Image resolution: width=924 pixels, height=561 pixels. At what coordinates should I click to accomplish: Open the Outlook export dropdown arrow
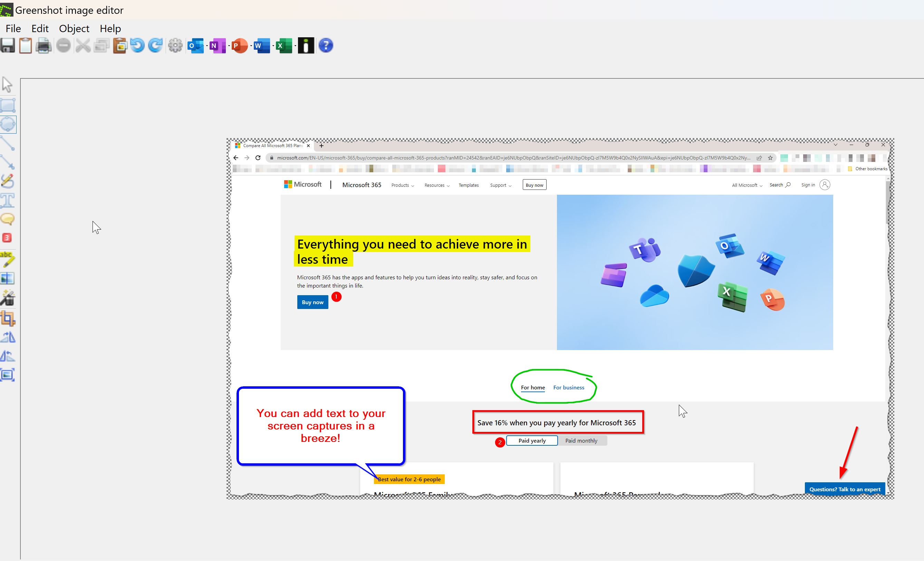tap(207, 46)
